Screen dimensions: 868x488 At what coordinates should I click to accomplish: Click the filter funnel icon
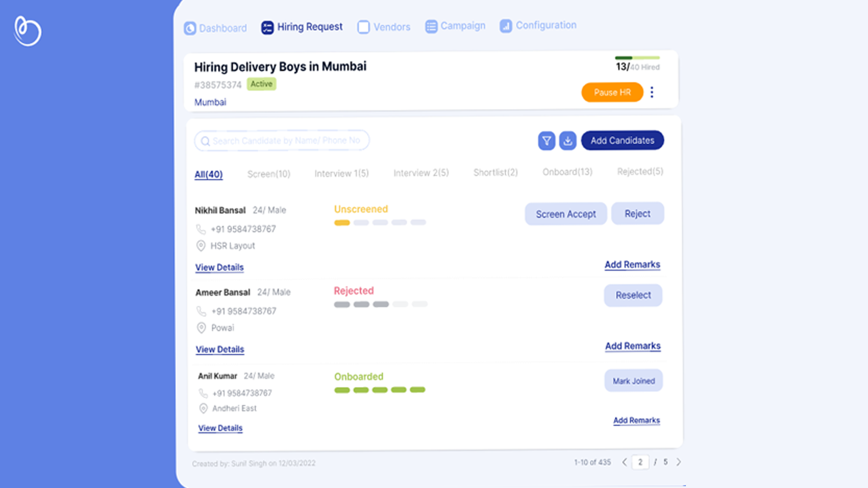546,141
